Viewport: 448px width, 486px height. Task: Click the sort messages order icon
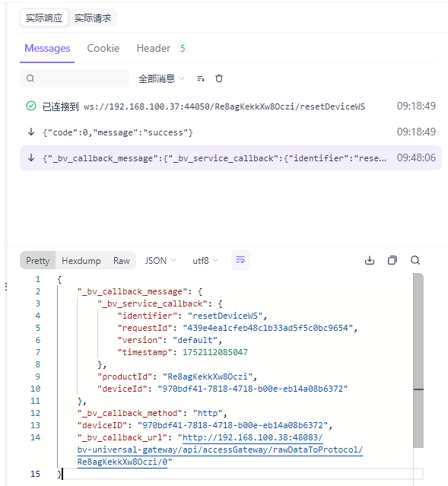point(201,78)
